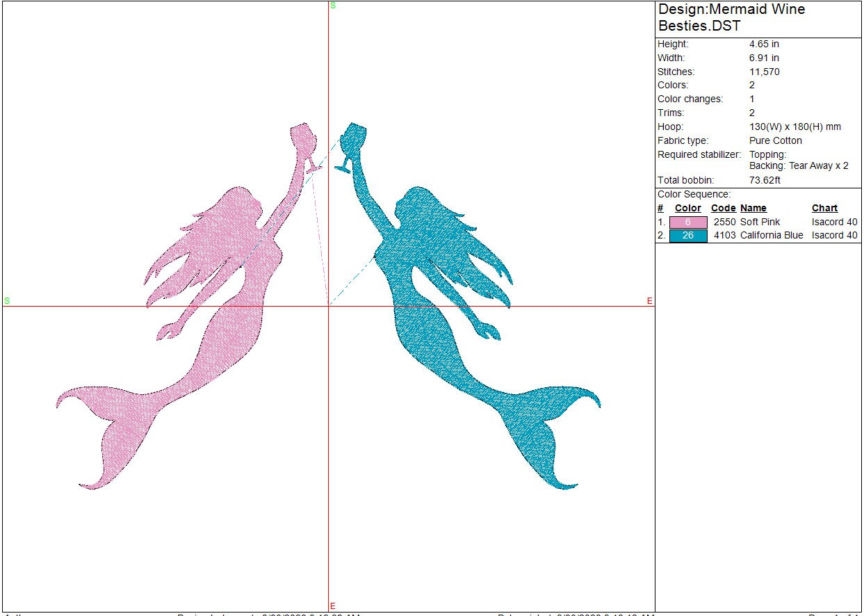Click the green S marker at left edge

click(7, 301)
